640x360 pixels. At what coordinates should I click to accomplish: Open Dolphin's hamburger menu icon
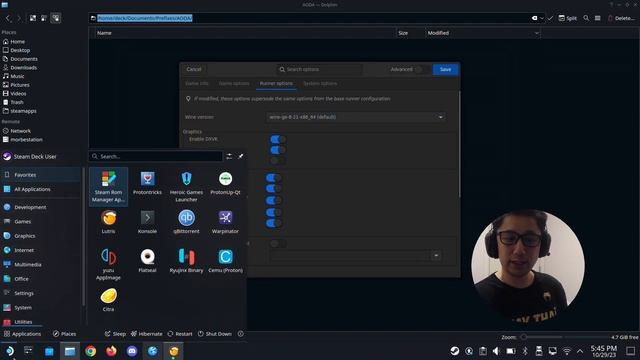pos(598,18)
